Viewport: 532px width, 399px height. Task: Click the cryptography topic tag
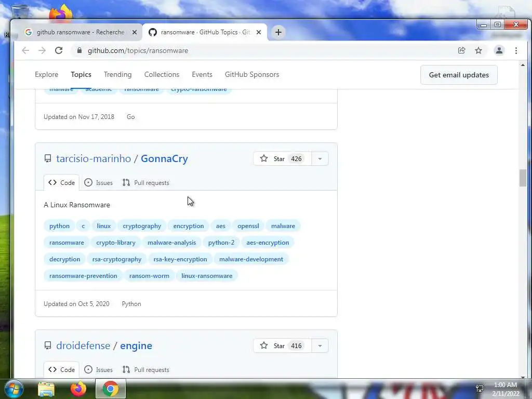click(x=142, y=226)
